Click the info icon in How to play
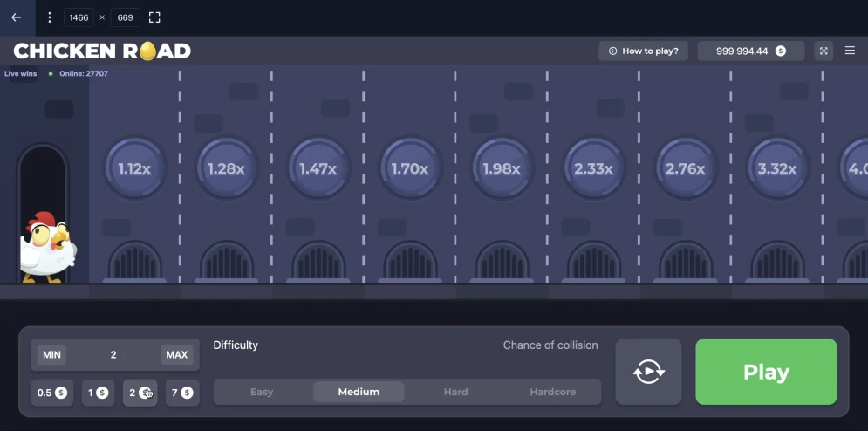This screenshot has width=868, height=431. [612, 51]
